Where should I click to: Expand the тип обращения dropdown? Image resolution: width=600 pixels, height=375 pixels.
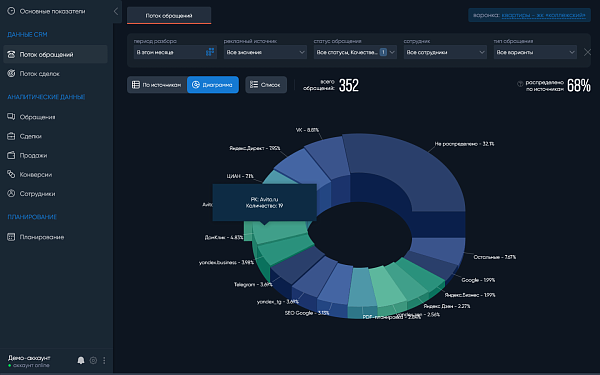(x=535, y=52)
